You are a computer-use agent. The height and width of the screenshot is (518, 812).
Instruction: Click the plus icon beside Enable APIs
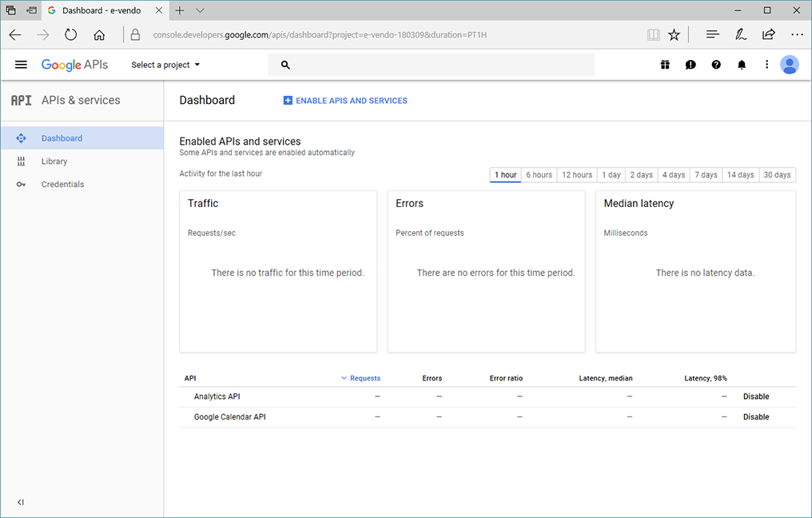point(288,101)
